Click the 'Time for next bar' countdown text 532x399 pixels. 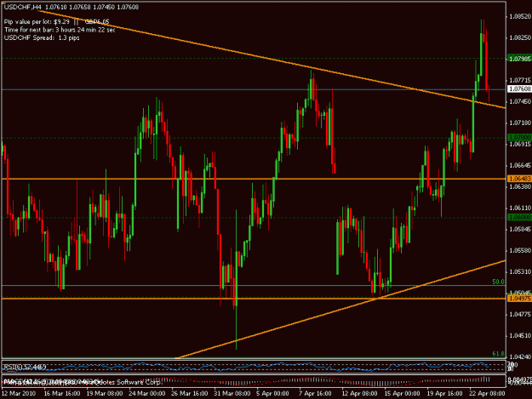click(60, 30)
